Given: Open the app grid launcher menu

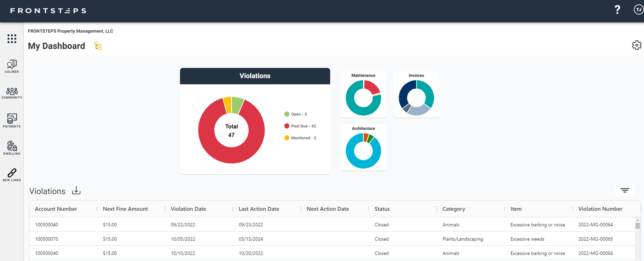Looking at the screenshot, I should coord(12,39).
